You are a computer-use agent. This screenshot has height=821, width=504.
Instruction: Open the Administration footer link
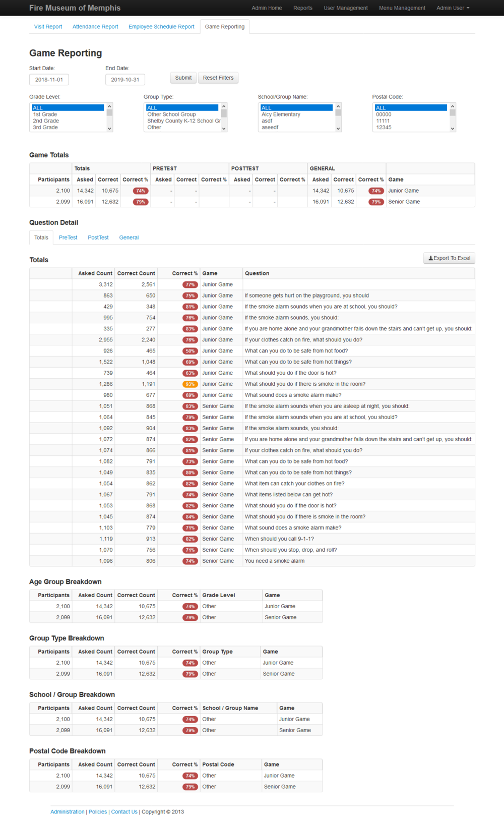click(x=68, y=812)
